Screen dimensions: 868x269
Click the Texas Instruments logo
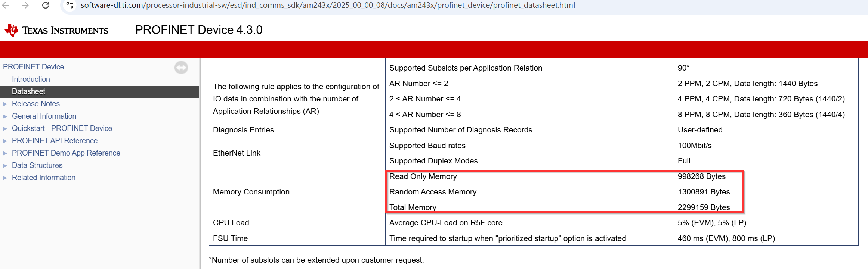pyautogui.click(x=56, y=30)
